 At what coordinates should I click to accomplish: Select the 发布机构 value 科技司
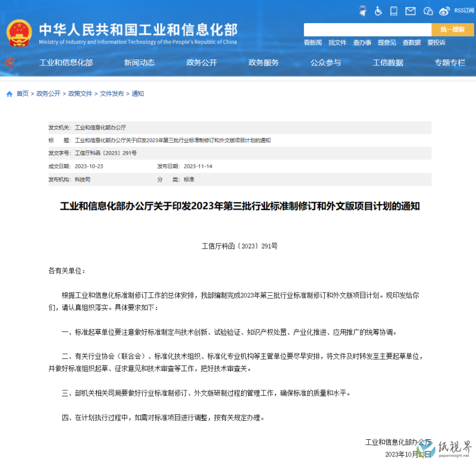tap(83, 180)
